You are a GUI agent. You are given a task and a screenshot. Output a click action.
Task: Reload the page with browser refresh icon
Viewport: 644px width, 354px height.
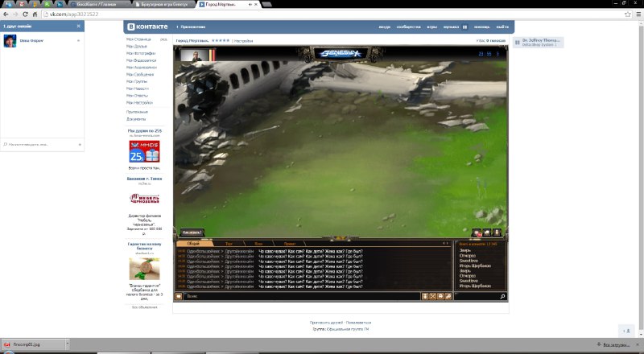(x=25, y=14)
